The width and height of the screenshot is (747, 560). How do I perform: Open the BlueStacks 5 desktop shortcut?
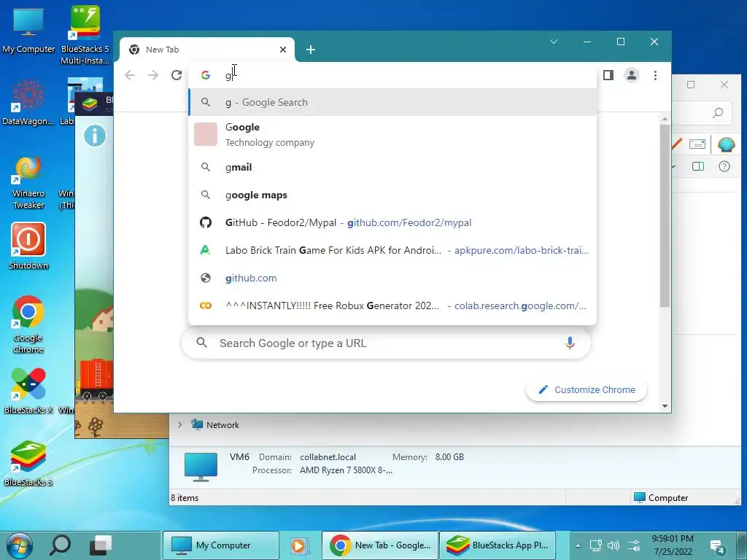28,463
